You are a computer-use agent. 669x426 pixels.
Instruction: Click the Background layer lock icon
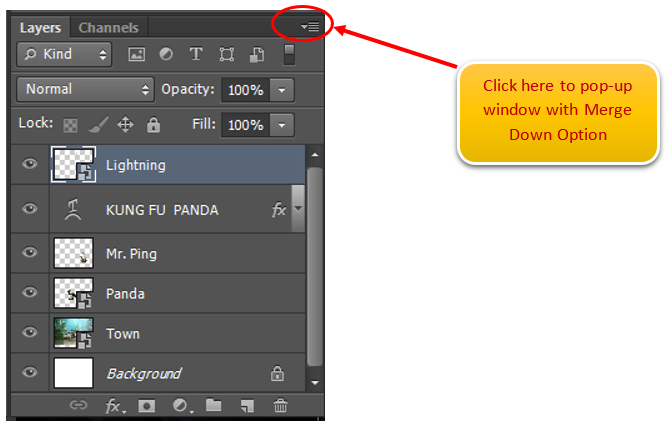tap(277, 373)
